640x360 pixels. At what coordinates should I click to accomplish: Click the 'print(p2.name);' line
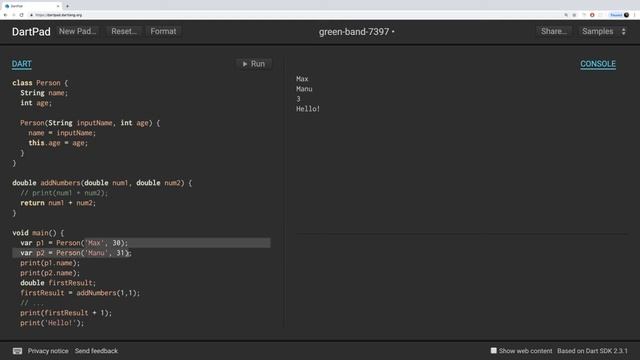[50, 273]
